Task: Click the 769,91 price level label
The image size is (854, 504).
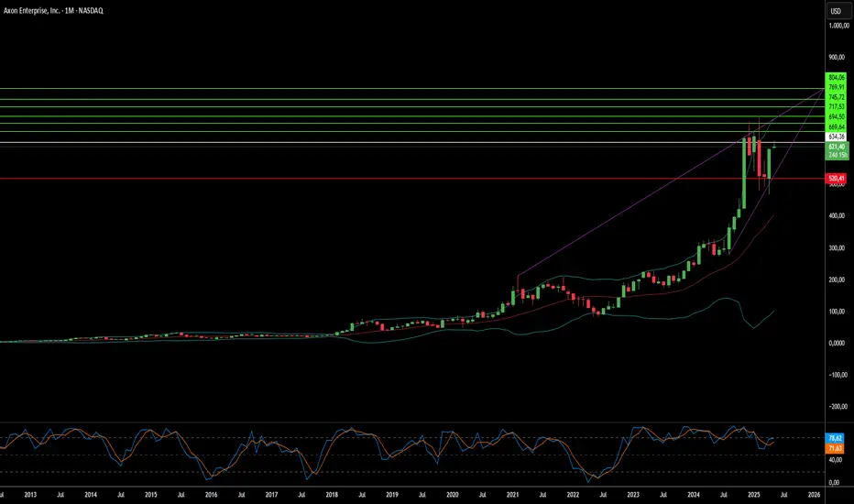Action: click(836, 87)
